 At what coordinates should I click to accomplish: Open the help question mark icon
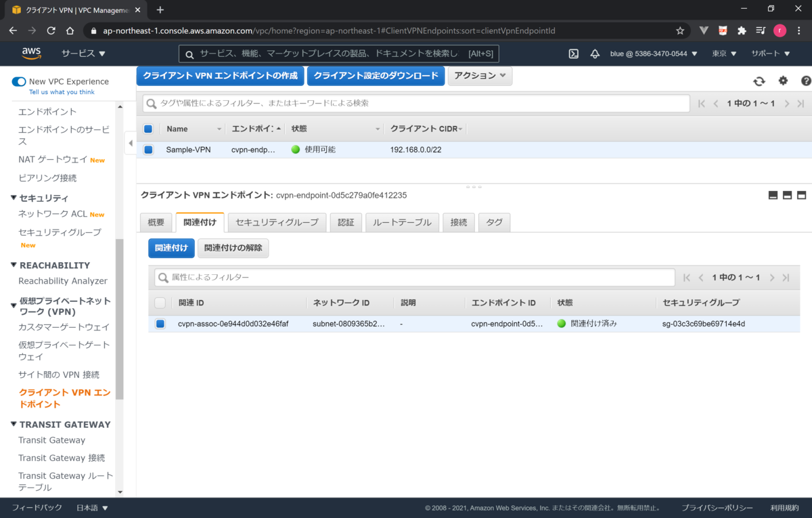pos(805,81)
